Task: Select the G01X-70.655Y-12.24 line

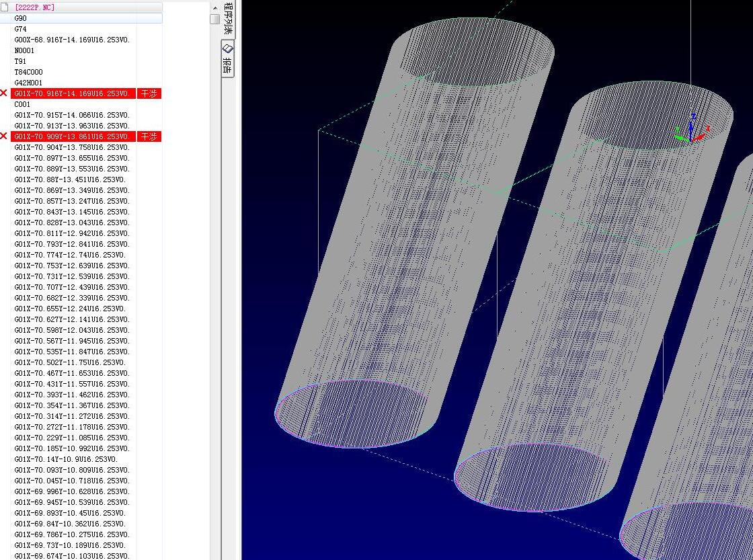Action: point(70,309)
